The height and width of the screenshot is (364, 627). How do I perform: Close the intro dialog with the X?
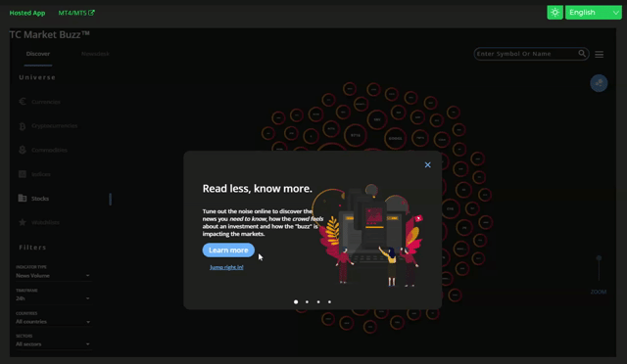427,164
